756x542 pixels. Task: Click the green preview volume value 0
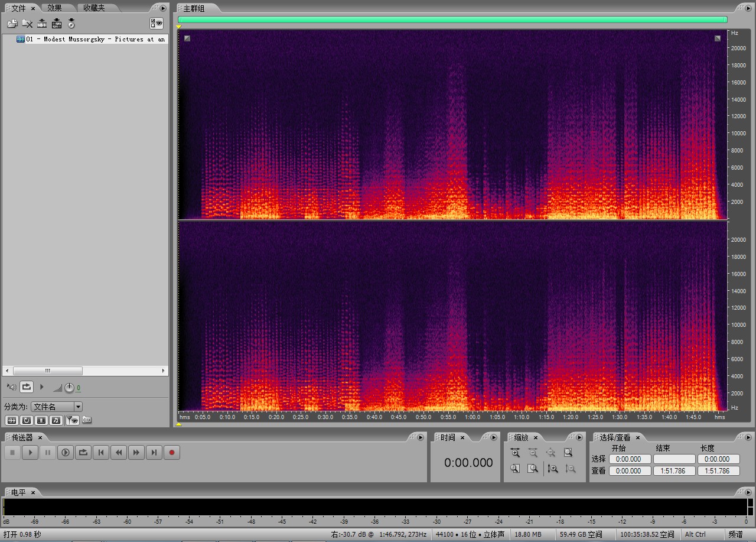coord(79,388)
